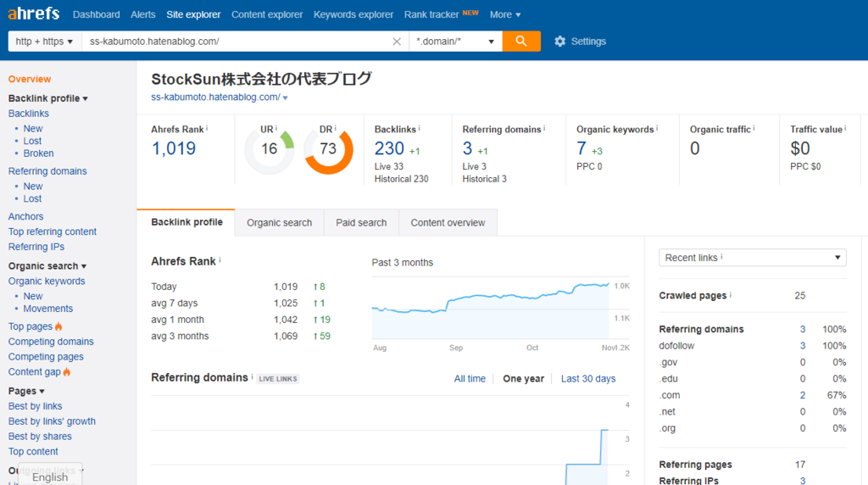Open Best by shares in the sidebar
This screenshot has width=868, height=485.
(40, 437)
